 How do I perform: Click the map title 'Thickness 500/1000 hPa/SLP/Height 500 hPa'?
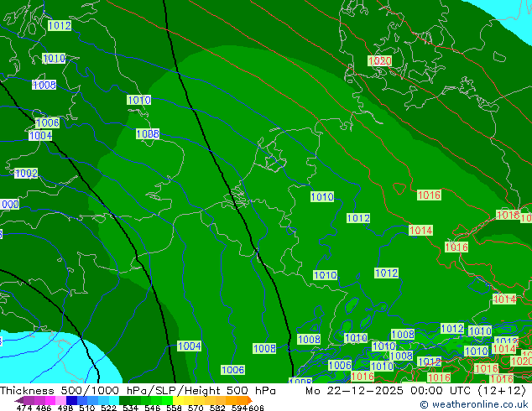tap(138, 391)
